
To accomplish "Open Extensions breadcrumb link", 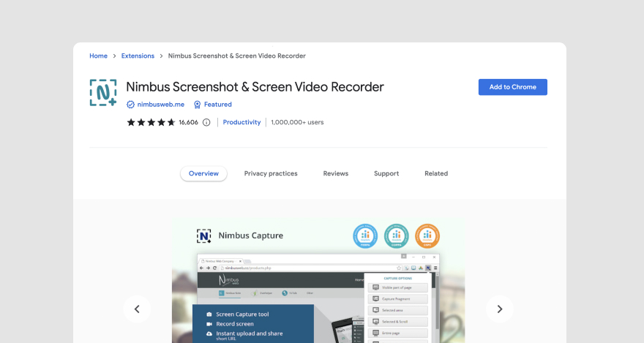I will click(138, 56).
